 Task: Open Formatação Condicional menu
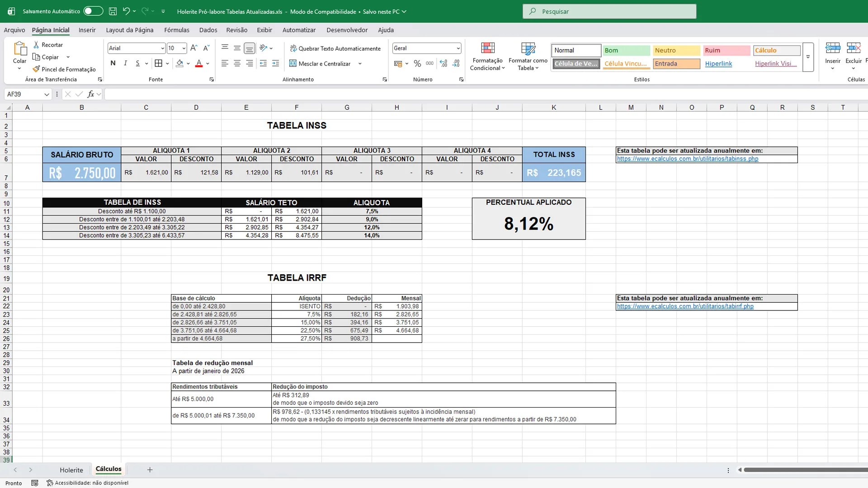click(x=487, y=56)
